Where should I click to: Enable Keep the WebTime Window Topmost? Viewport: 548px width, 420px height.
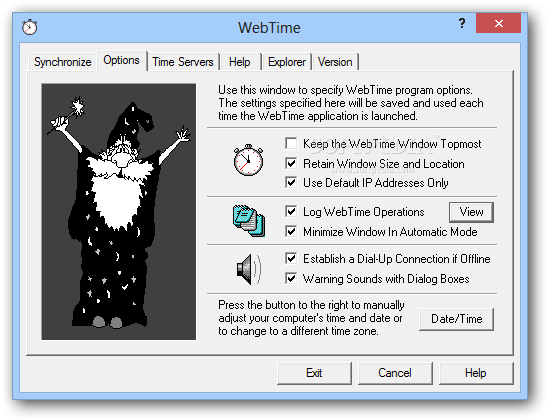pos(291,143)
